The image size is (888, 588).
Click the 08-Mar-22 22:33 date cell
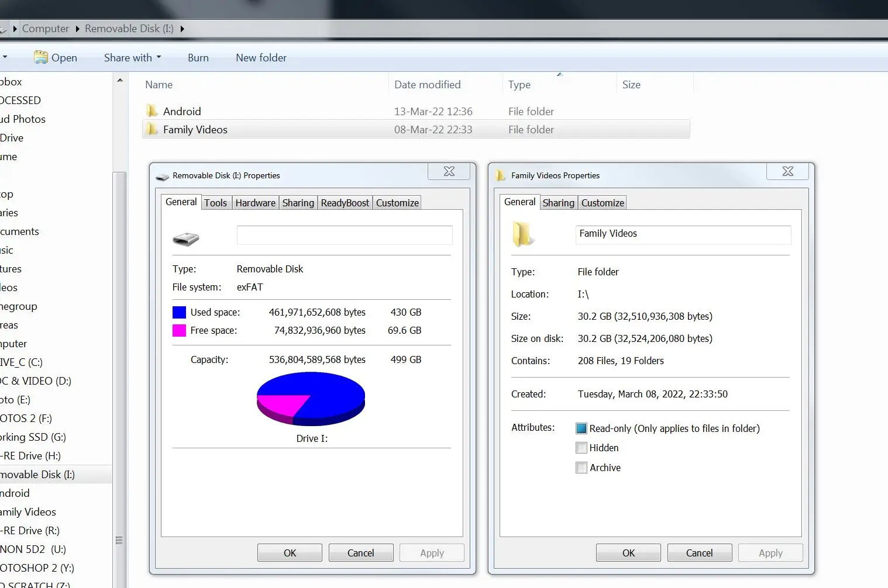click(x=433, y=129)
